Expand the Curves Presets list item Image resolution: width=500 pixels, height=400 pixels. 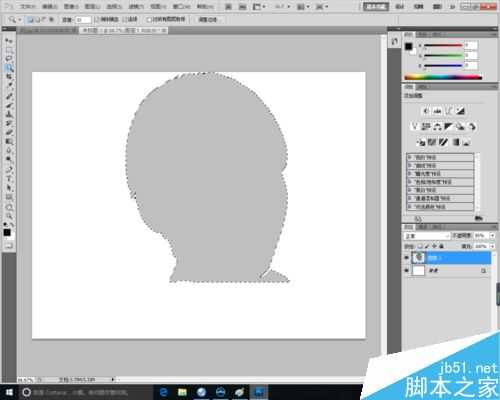(x=440, y=166)
